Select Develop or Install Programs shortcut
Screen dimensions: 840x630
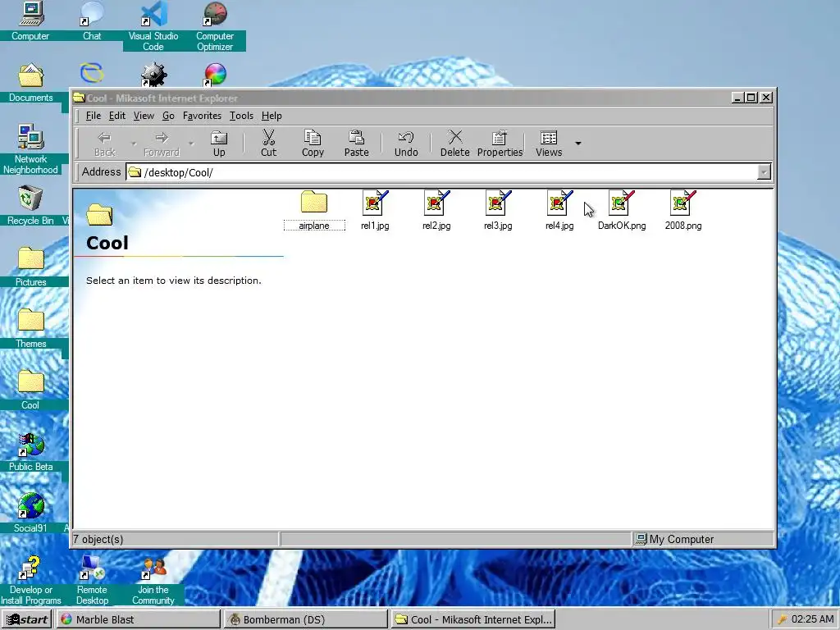[x=30, y=580]
